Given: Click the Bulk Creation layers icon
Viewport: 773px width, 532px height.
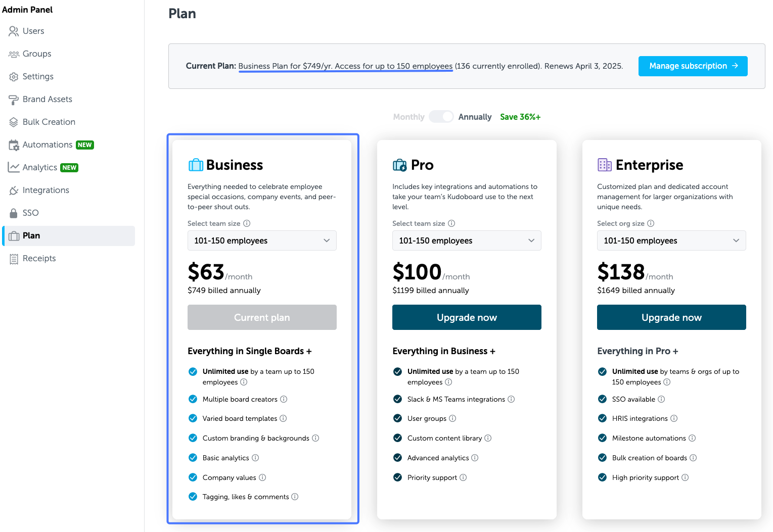Looking at the screenshot, I should coord(14,122).
